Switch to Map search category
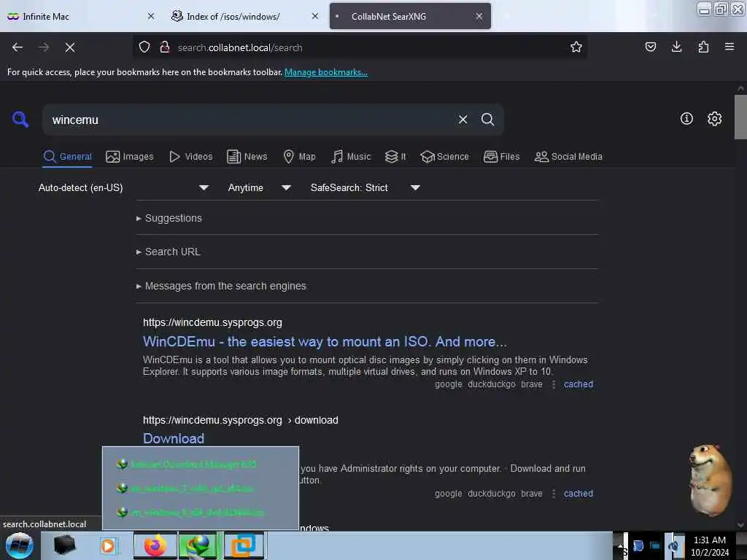Image resolution: width=747 pixels, height=560 pixels. [299, 157]
